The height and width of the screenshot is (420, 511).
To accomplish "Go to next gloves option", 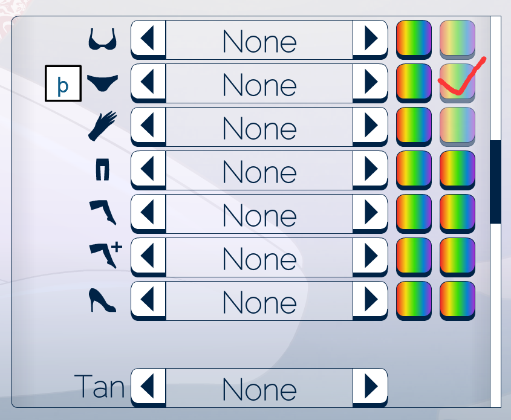I will [370, 127].
